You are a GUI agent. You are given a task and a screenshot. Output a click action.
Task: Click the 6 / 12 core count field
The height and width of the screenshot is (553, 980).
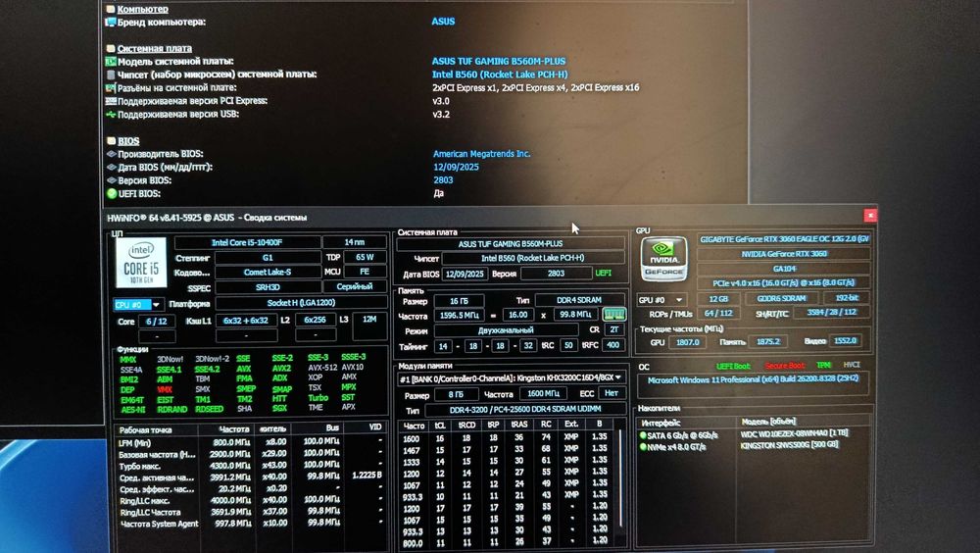(x=156, y=321)
